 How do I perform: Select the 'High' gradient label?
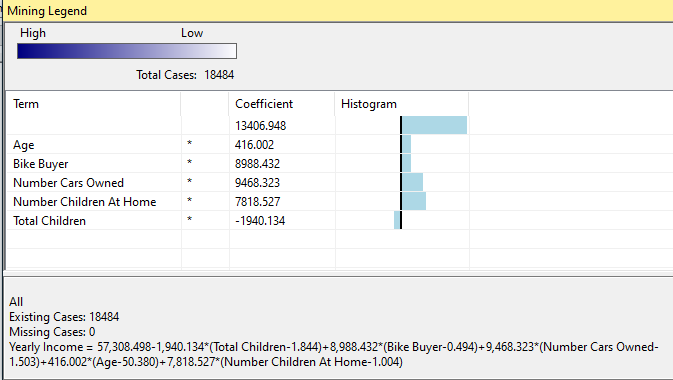tap(33, 33)
